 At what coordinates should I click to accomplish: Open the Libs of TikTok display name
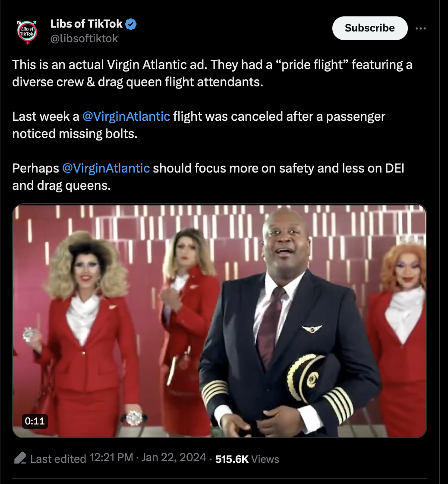[86, 24]
